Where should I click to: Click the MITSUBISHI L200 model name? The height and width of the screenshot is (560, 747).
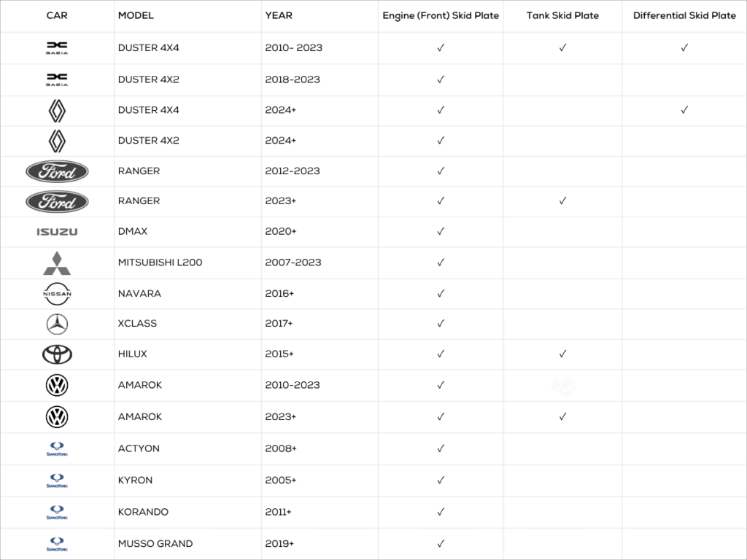160,262
